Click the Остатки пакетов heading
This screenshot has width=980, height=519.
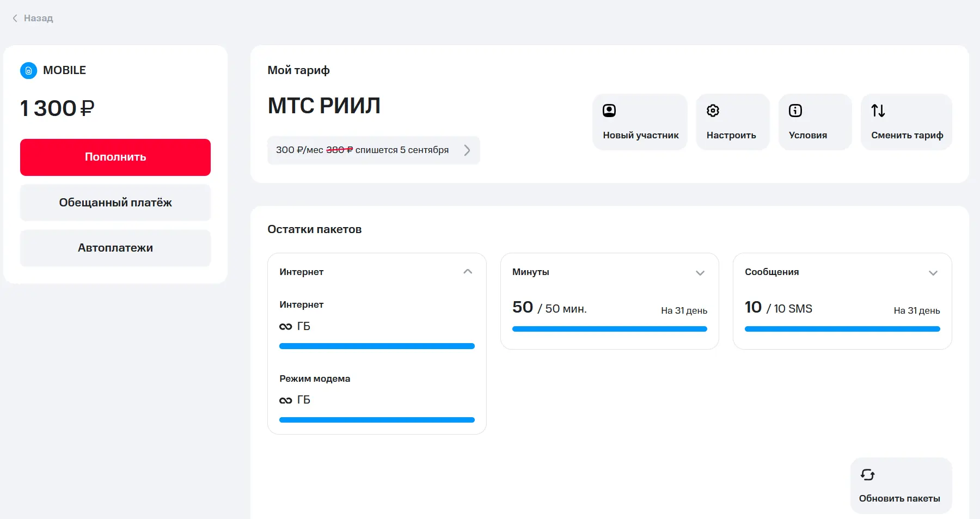pyautogui.click(x=315, y=229)
